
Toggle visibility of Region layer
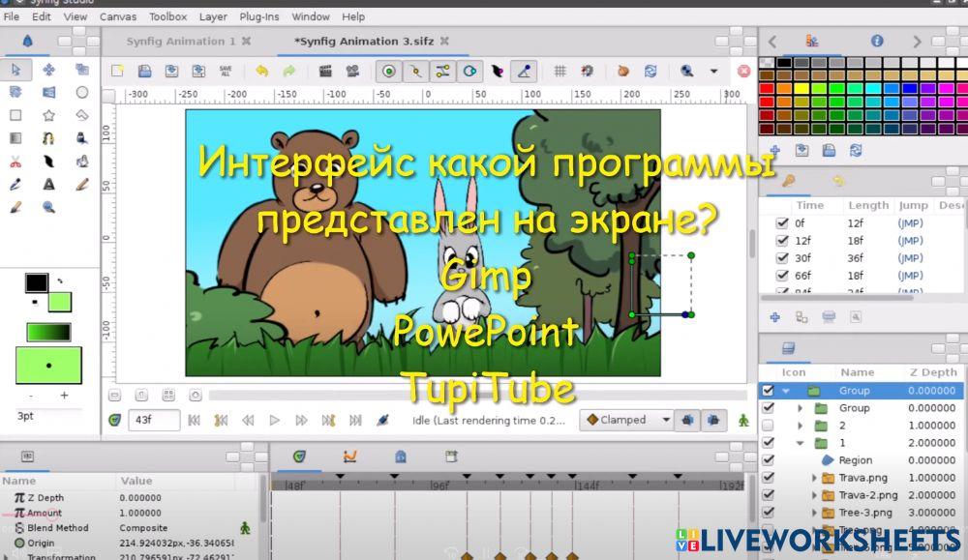(768, 460)
